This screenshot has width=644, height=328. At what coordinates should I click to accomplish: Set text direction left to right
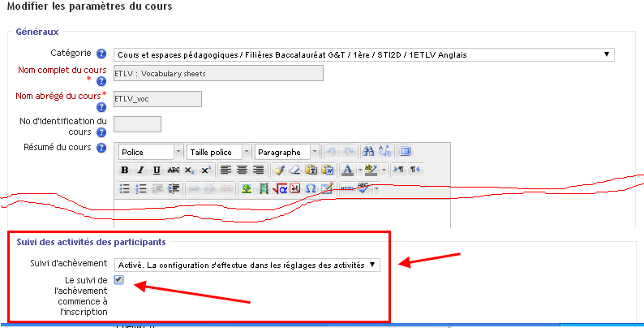[398, 170]
